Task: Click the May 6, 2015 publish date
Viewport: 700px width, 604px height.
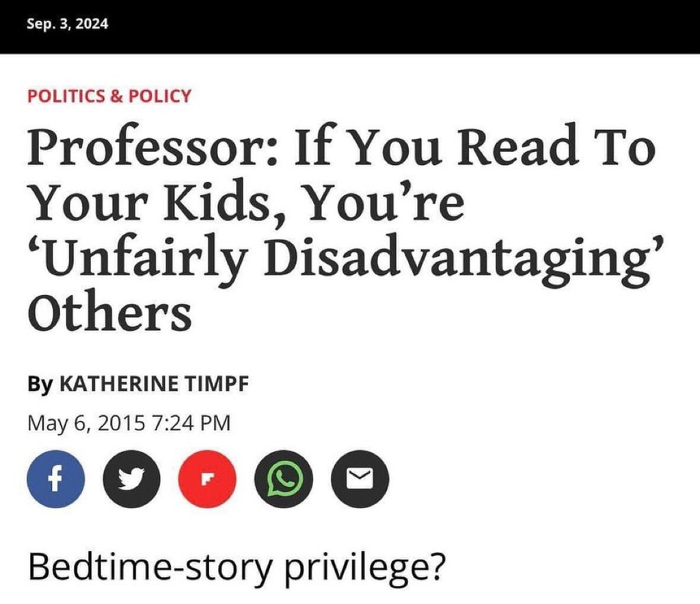Action: pyautogui.click(x=86, y=423)
